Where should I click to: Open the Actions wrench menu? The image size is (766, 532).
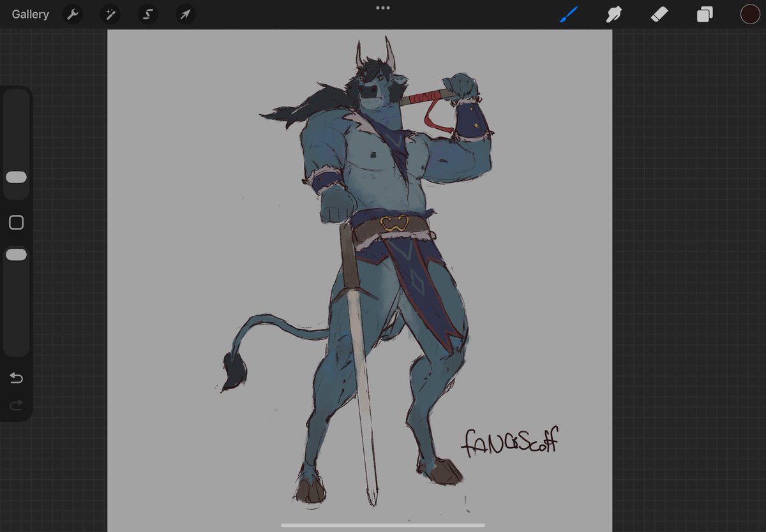(x=73, y=14)
